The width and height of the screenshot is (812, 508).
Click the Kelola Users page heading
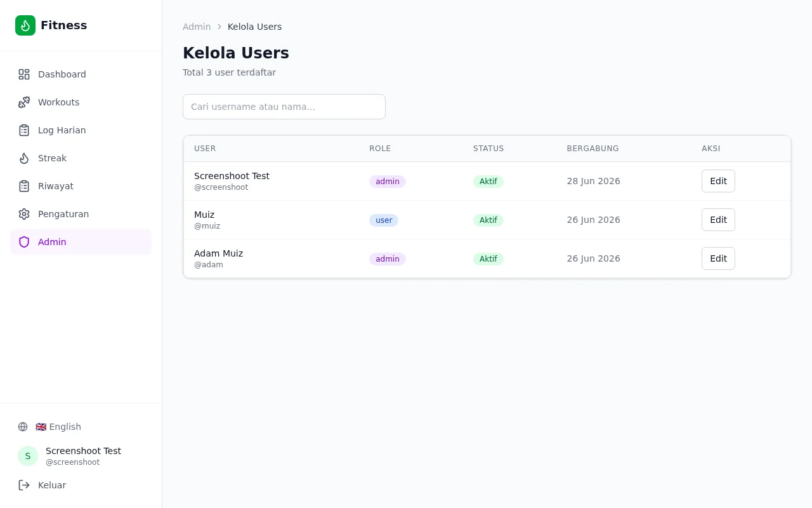coord(236,53)
